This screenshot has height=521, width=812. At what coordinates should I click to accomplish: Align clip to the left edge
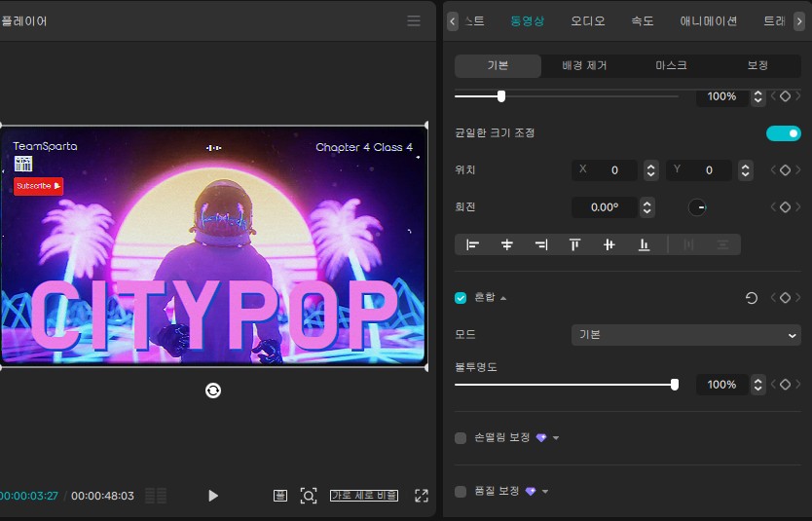[472, 244]
